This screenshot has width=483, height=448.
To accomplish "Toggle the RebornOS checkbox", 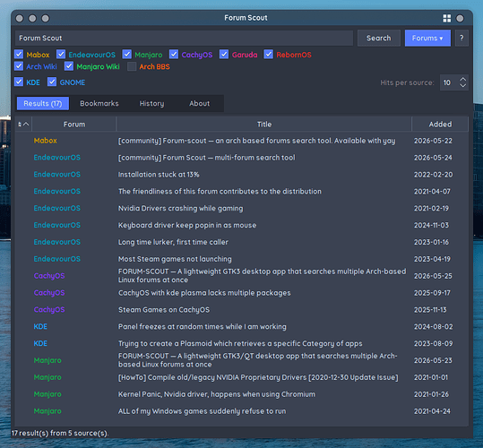I will point(268,55).
